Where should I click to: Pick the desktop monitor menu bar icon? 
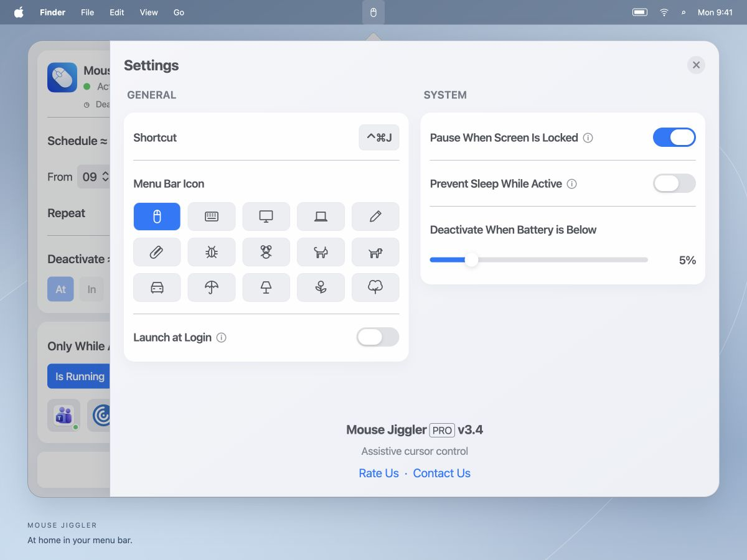pos(266,217)
